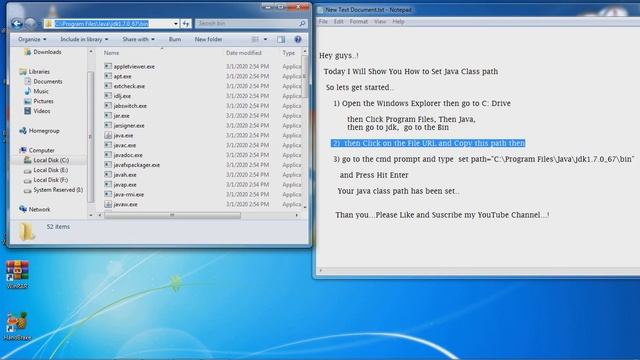Click the Network icon in sidebar

pyautogui.click(x=23, y=209)
